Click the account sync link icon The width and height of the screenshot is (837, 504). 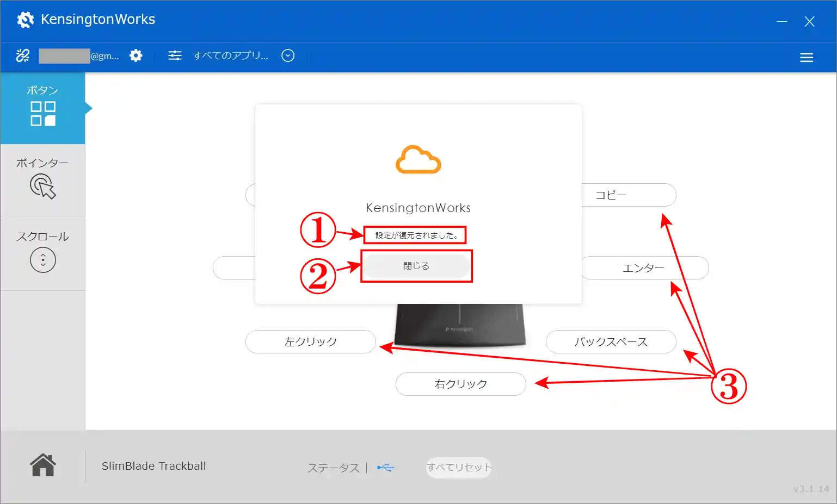(23, 55)
